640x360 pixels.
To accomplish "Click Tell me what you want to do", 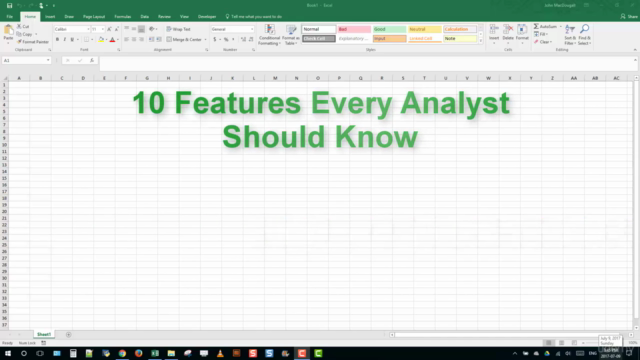I will click(x=253, y=17).
